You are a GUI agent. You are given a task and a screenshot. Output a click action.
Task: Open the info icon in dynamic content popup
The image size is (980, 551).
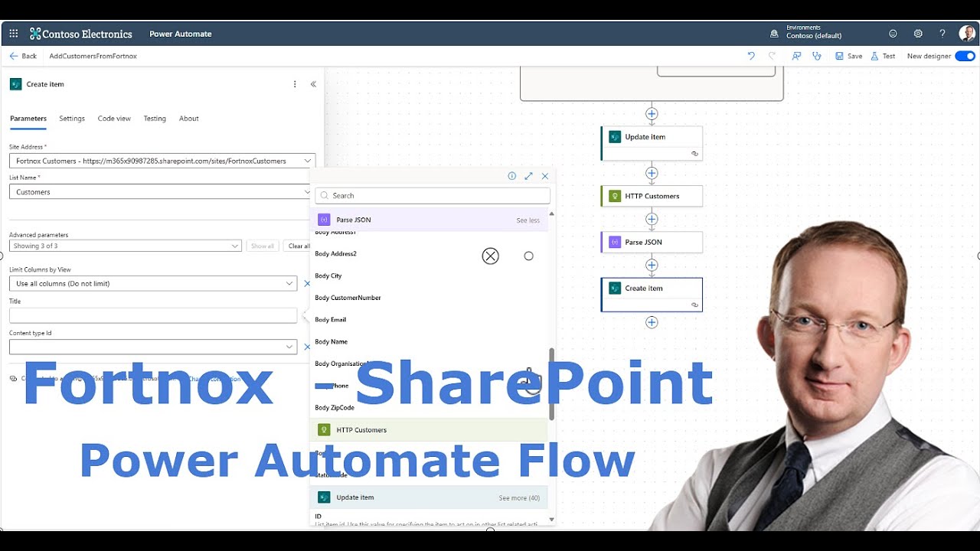coord(512,176)
